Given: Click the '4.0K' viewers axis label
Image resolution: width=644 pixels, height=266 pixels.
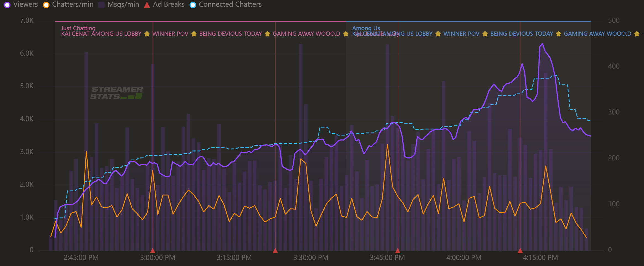Looking at the screenshot, I should (27, 119).
